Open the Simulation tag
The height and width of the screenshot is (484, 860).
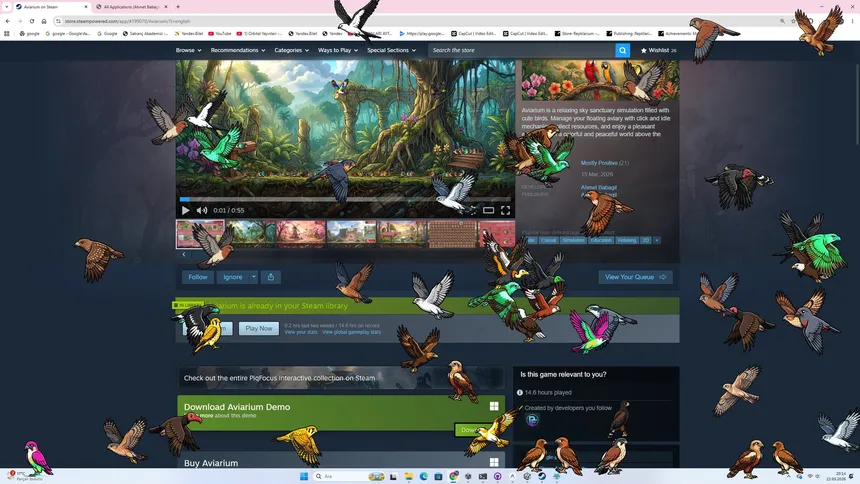[573, 240]
